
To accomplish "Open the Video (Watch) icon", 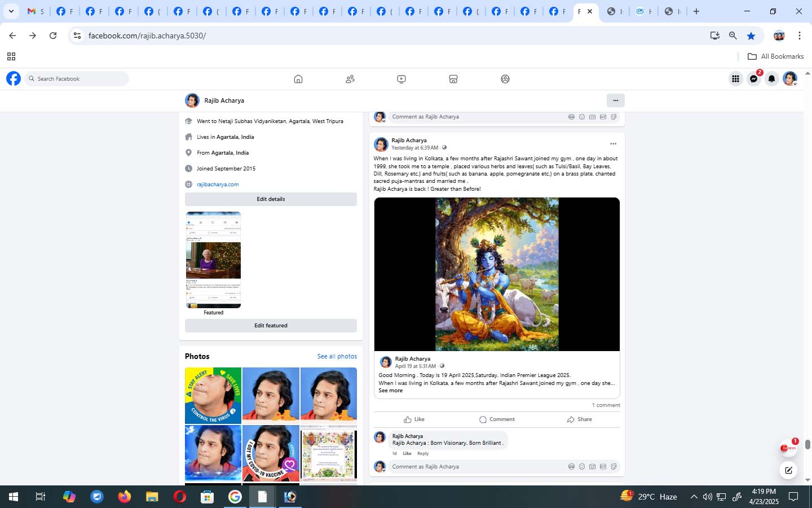I will coord(401,79).
